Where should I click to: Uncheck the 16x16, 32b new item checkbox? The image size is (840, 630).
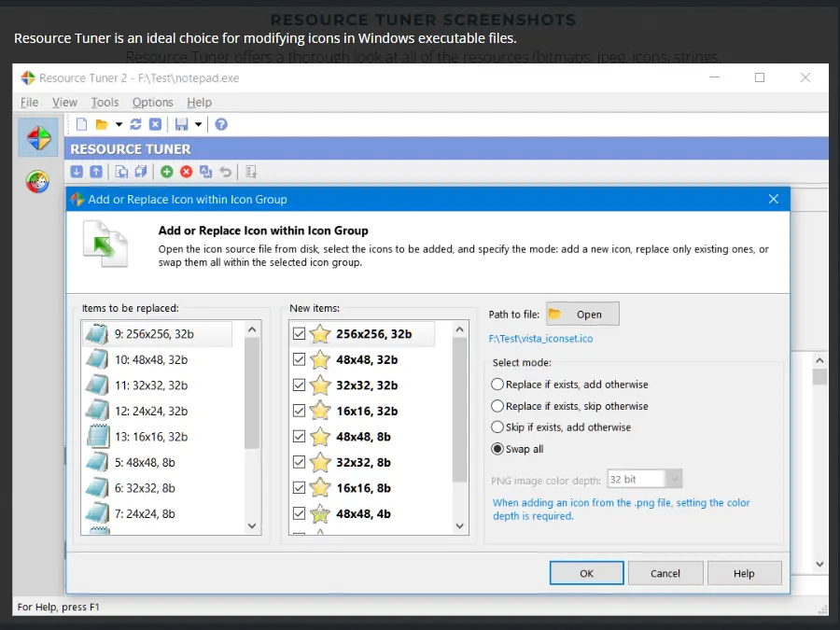click(x=299, y=411)
